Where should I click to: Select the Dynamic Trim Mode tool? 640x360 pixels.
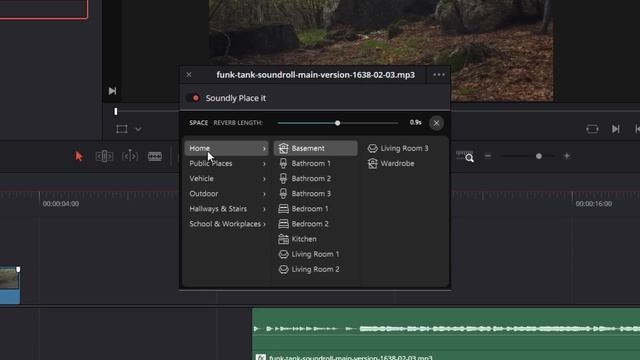click(130, 156)
